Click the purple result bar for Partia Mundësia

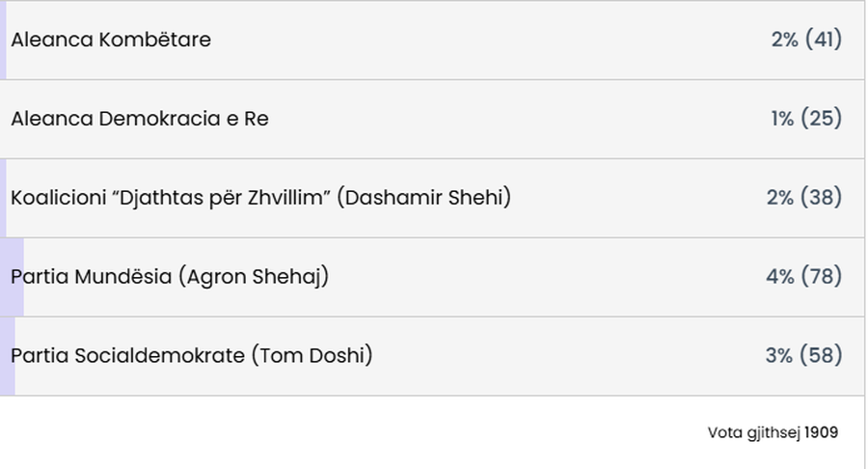click(x=12, y=277)
